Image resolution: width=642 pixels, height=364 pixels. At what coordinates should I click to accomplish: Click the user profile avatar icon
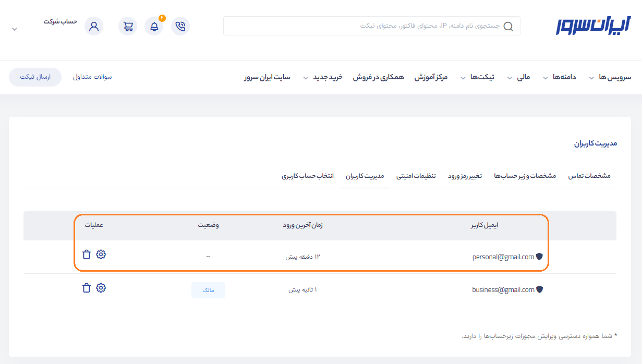(94, 26)
